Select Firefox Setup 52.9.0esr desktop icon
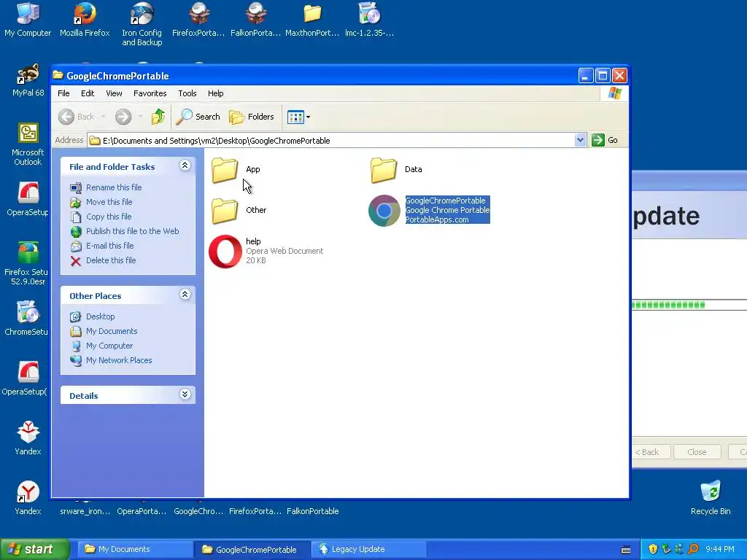The width and height of the screenshot is (747, 560). pyautogui.click(x=28, y=263)
